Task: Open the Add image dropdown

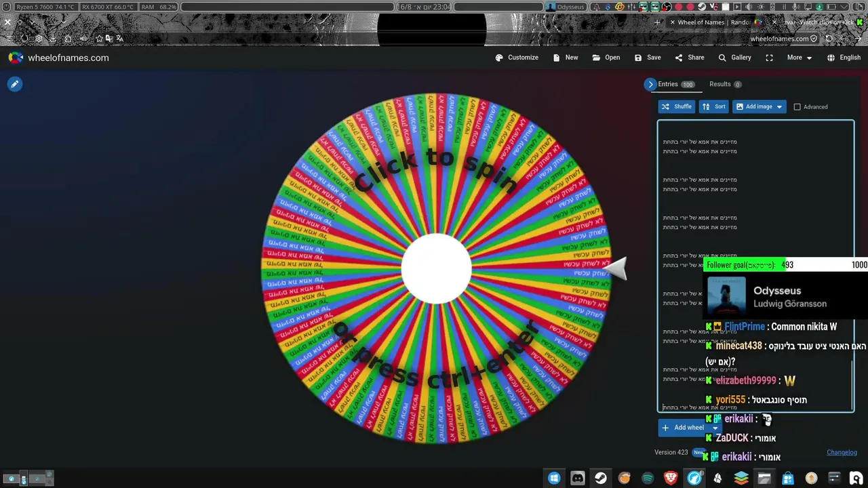Action: click(x=759, y=106)
